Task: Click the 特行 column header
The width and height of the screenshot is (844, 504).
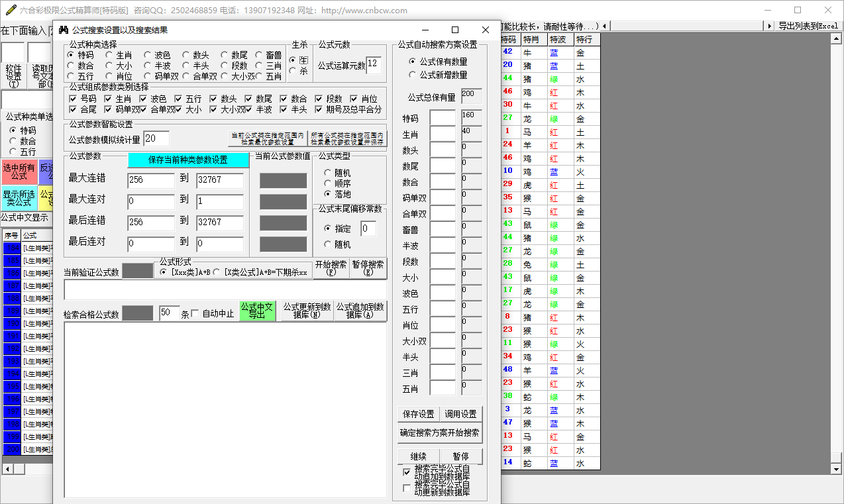Action: coord(588,40)
